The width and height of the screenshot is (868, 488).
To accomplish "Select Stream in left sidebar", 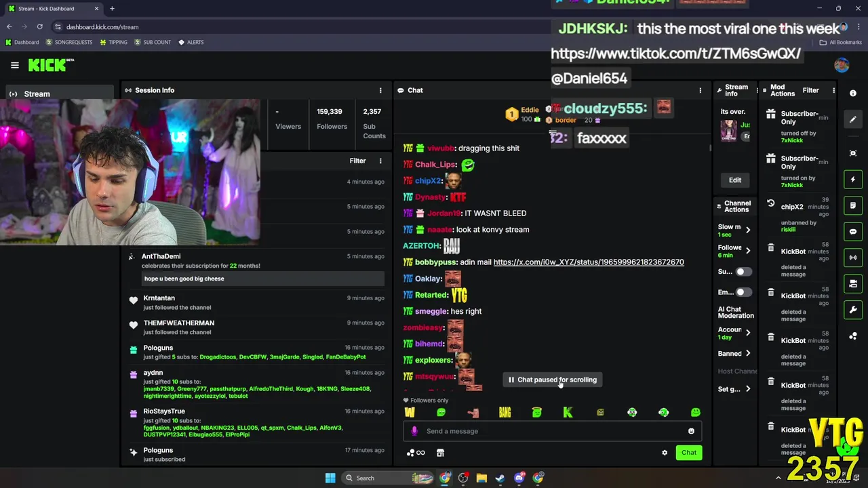I will (x=60, y=94).
